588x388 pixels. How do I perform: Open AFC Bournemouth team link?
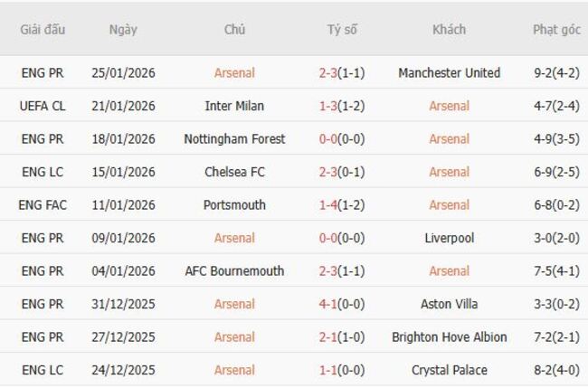click(x=234, y=270)
